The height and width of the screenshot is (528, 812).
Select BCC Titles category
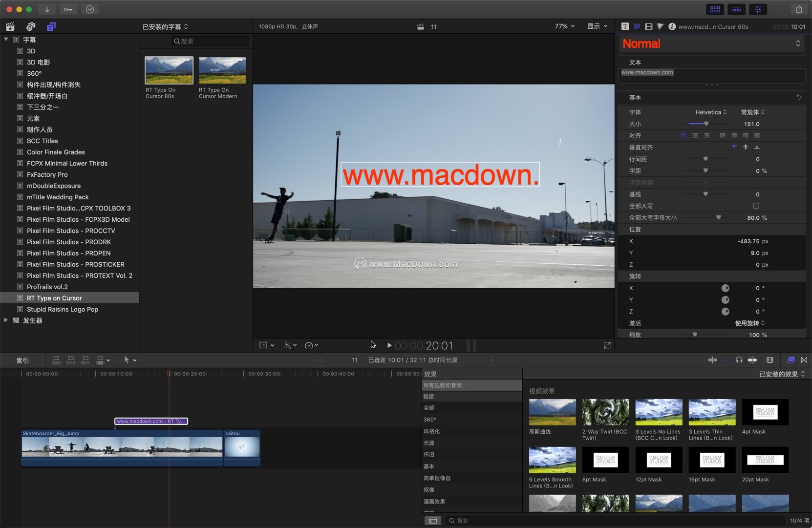tap(43, 141)
